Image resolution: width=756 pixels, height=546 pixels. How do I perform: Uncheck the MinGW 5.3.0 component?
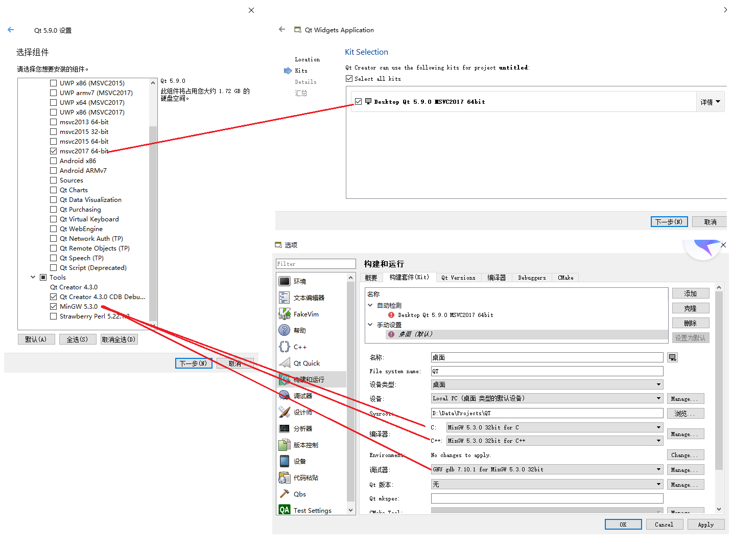[x=54, y=306]
